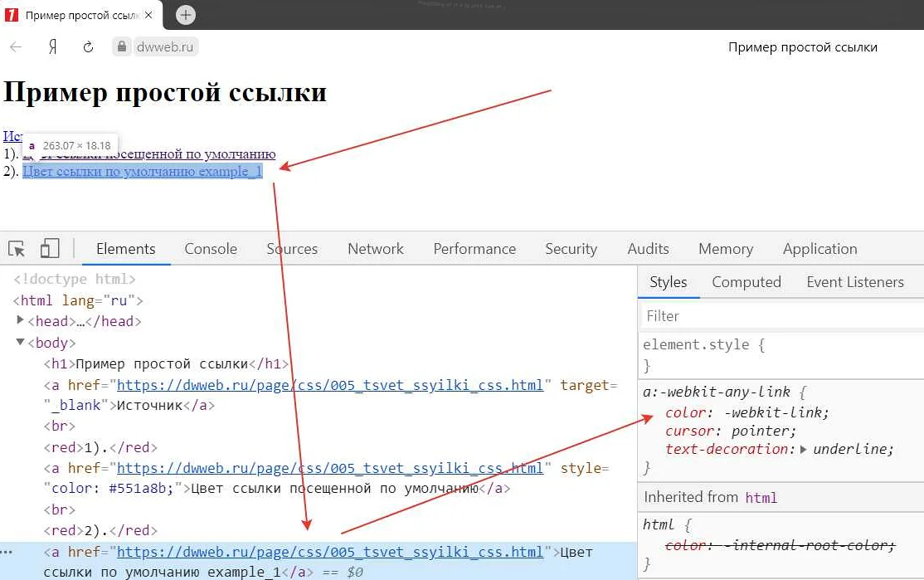Click the example_1 link on the page
The width and height of the screenshot is (924, 580).
[143, 170]
